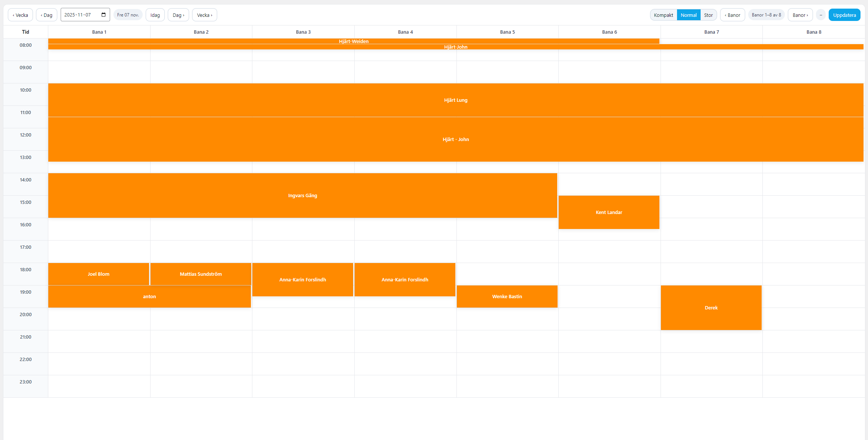Advance to the next day
Image resolution: width=868 pixels, height=440 pixels.
[x=178, y=15]
